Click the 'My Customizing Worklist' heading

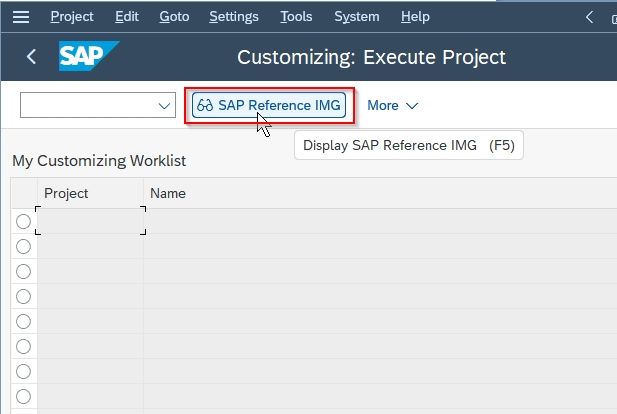[99, 161]
